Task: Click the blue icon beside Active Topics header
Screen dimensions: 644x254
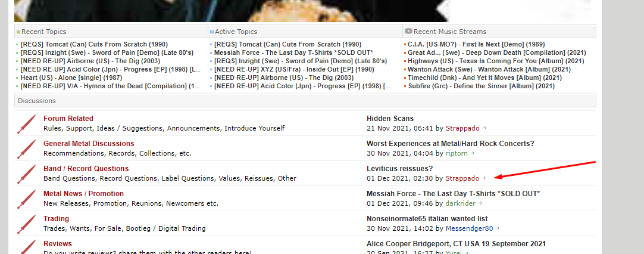Action: point(211,32)
